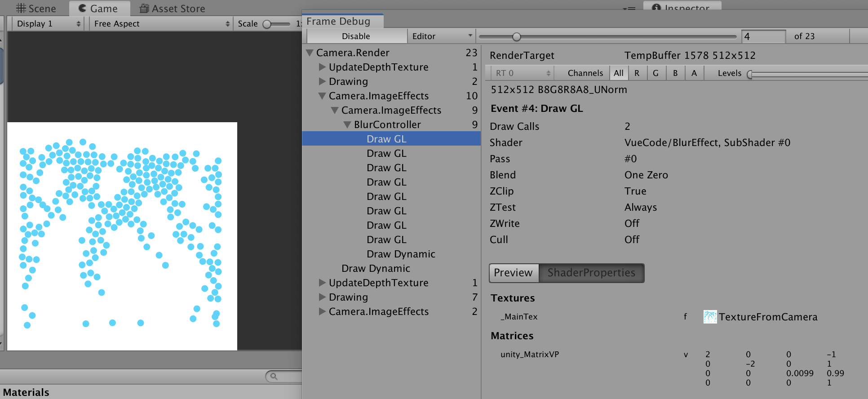Click the TextureFromCamera texture name

click(x=768, y=317)
